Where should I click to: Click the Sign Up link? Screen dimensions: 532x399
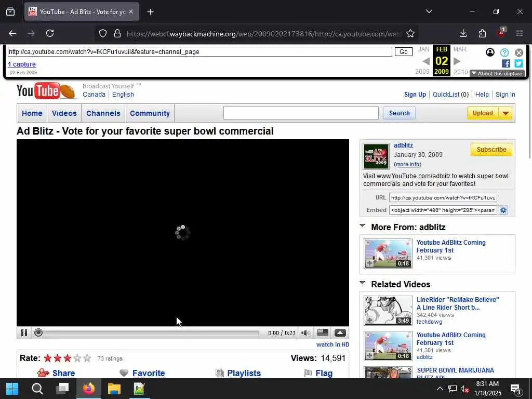click(x=415, y=95)
